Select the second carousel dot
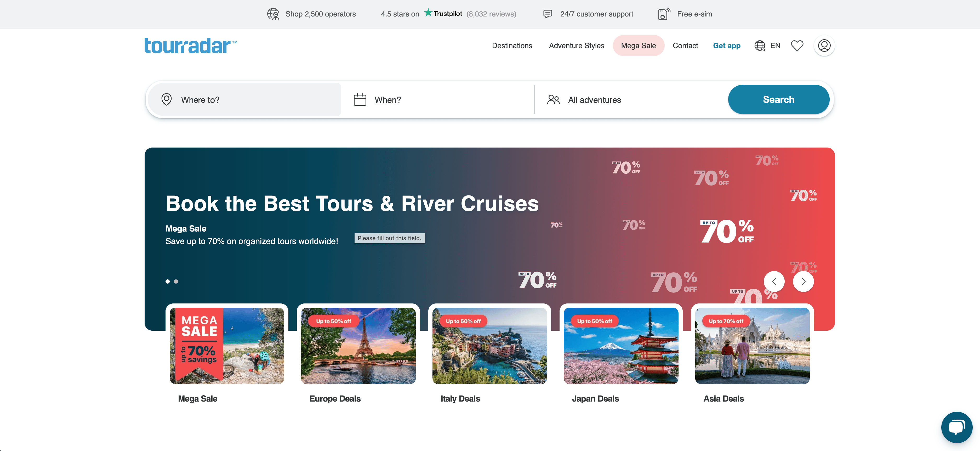 [x=176, y=281]
